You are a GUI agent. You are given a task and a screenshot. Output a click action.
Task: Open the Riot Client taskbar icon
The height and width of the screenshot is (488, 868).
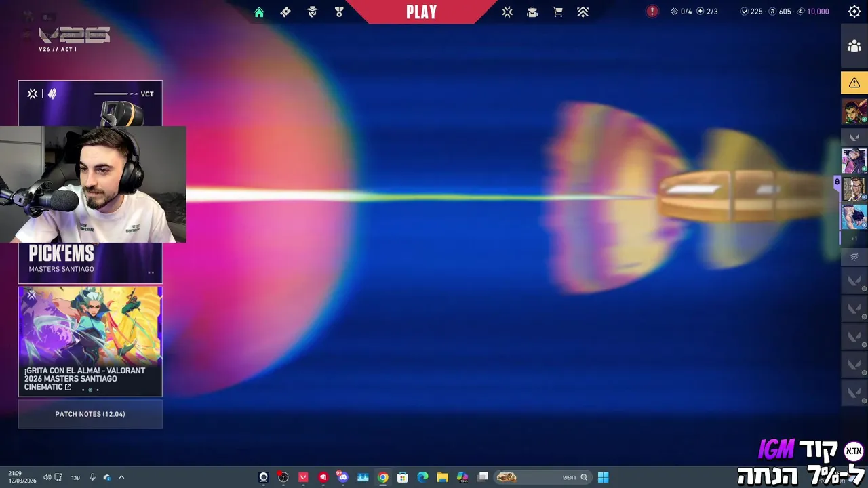[x=323, y=477]
